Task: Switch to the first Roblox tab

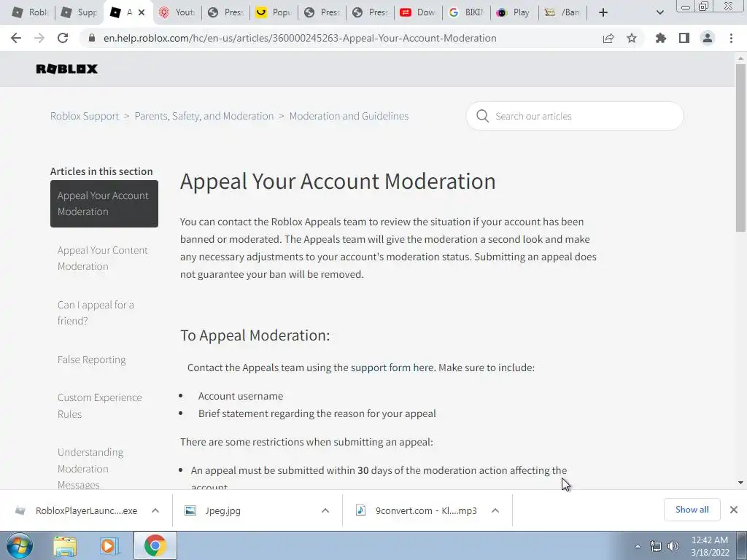Action: (29, 12)
